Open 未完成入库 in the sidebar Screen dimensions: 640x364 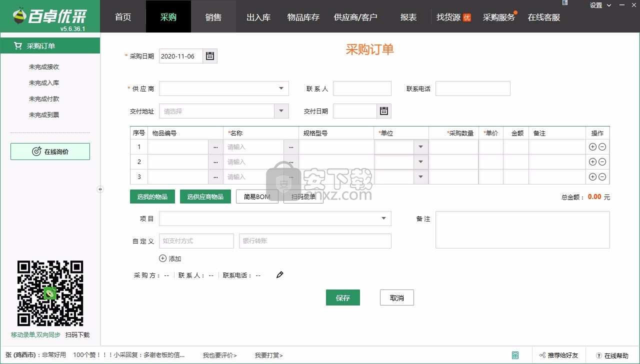[x=44, y=83]
